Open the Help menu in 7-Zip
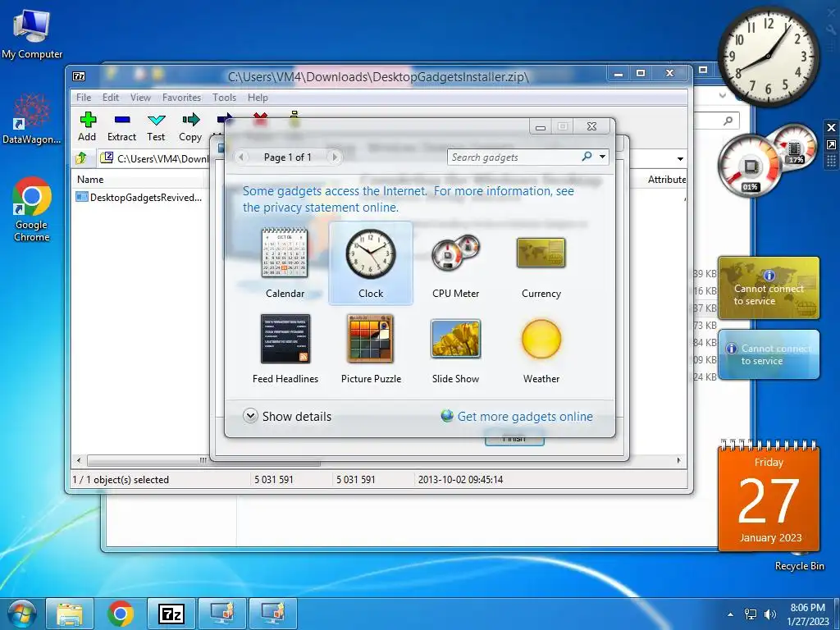This screenshot has height=630, width=840. (258, 98)
